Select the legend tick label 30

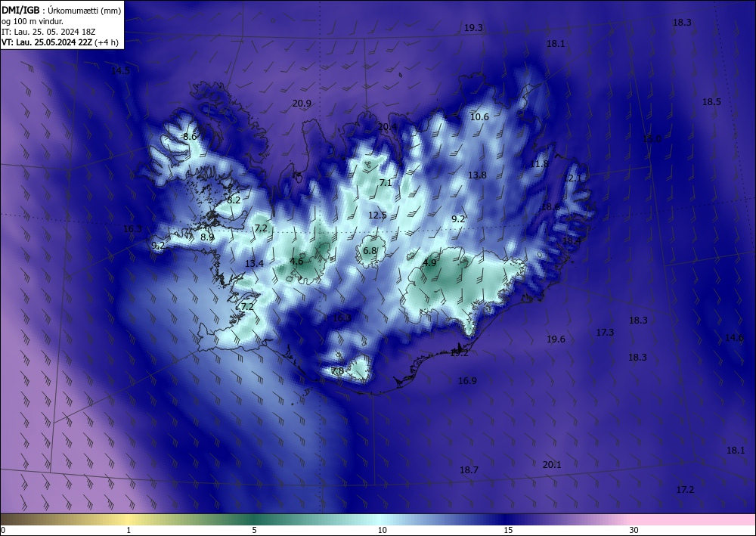tap(634, 530)
